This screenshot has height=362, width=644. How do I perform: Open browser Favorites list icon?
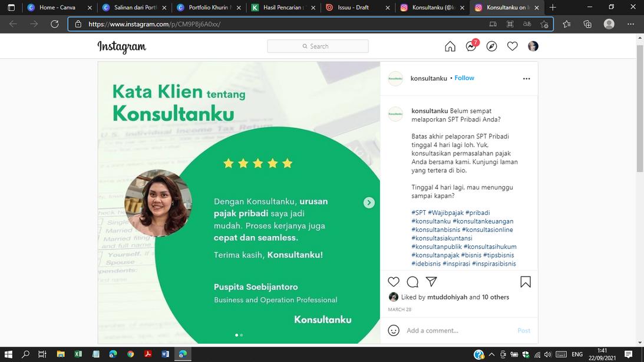(x=567, y=24)
